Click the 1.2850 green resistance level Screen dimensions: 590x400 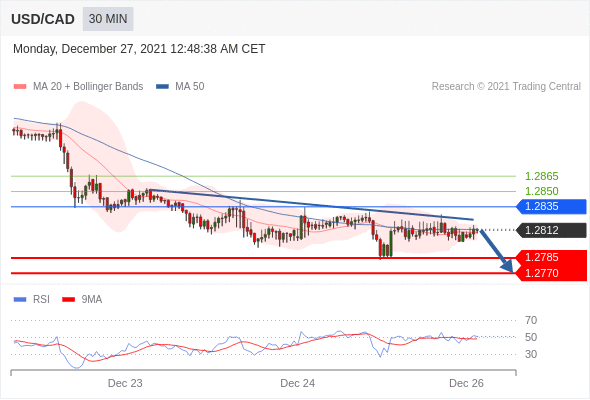coord(541,191)
